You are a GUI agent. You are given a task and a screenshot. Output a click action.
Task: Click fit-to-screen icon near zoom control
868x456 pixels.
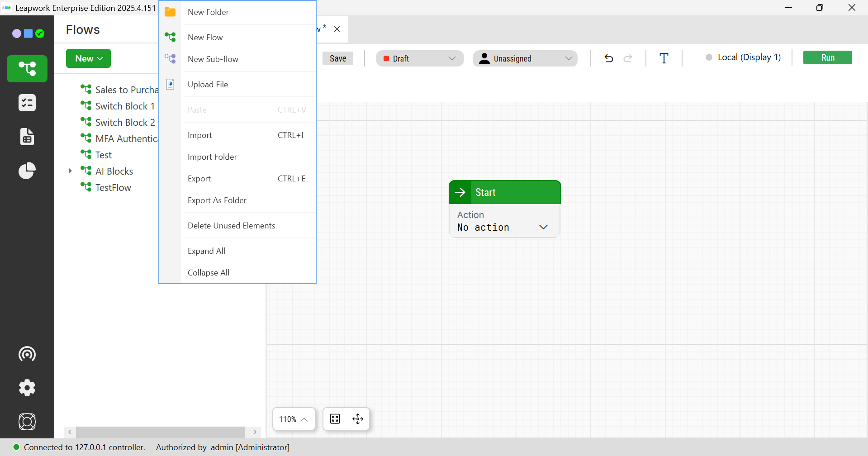(335, 419)
